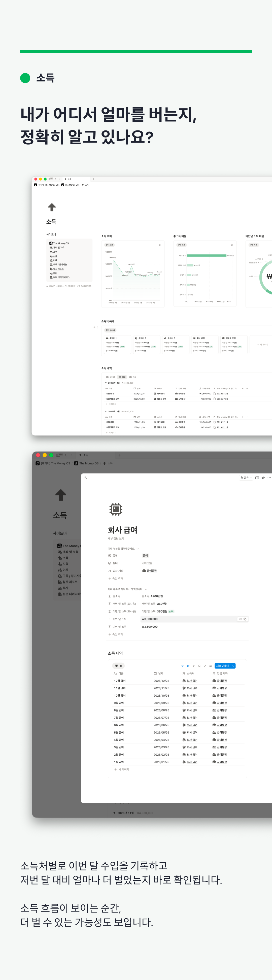Add a property below 입금 계좌
The image size is (272, 980).
click(x=116, y=578)
